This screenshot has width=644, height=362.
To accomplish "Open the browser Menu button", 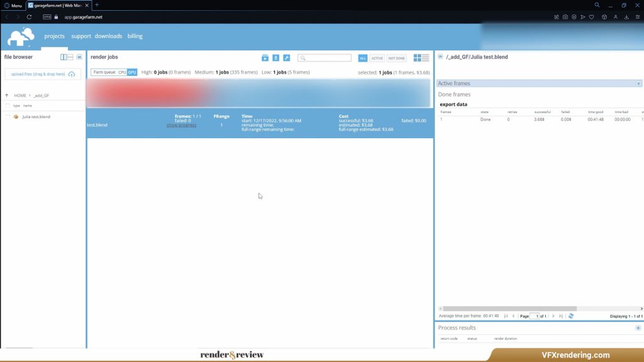I will coord(13,5).
